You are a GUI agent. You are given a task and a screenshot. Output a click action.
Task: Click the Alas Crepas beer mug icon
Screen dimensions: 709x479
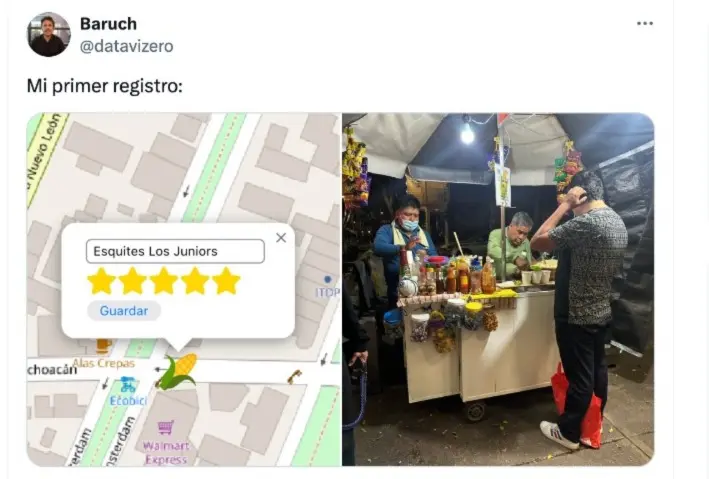tap(104, 346)
